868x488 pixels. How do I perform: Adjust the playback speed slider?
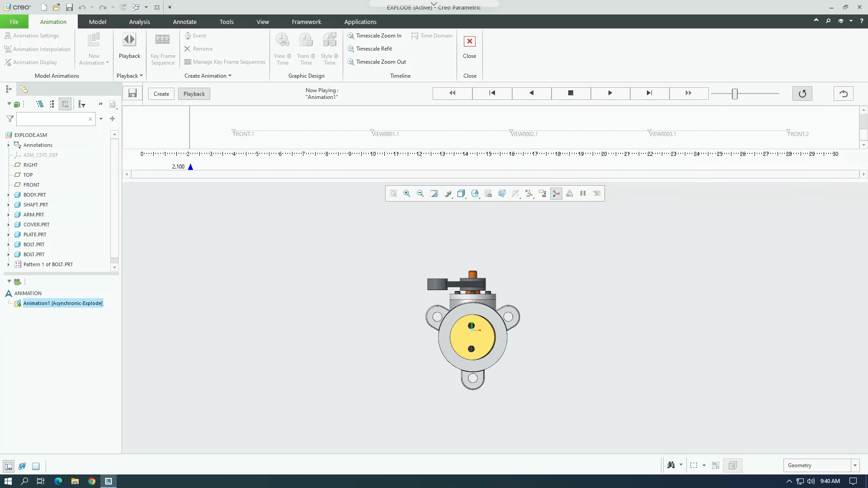tap(735, 94)
